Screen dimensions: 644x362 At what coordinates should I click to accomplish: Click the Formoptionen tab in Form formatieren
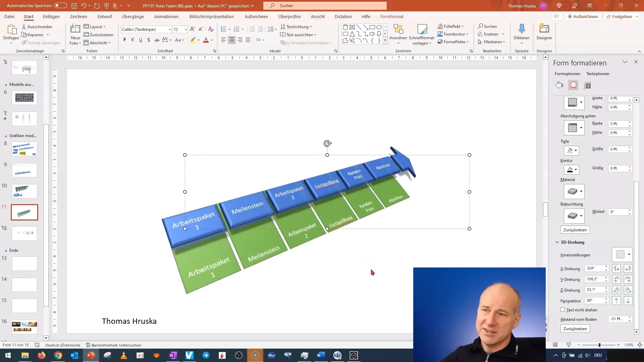click(x=568, y=73)
